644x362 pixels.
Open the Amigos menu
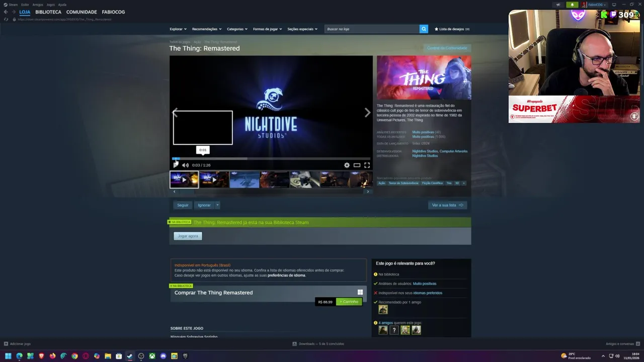tap(38, 5)
